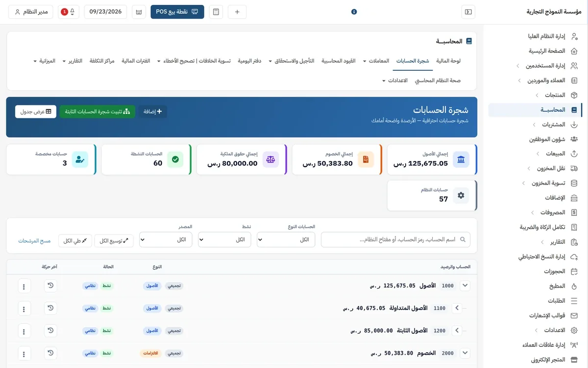Click طي الكل collapse all button
The height and width of the screenshot is (368, 588).
[75, 240]
